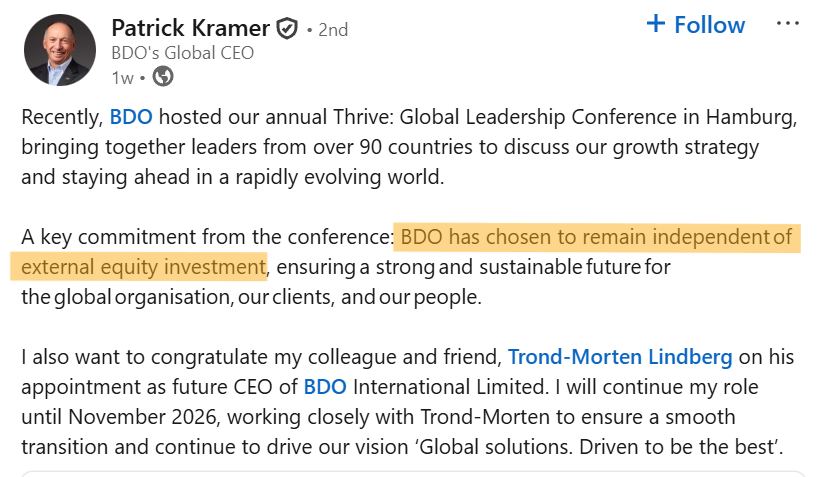Open the Patrick Kramer name link
Image resolution: width=829 pixels, height=477 pixels.
pyautogui.click(x=191, y=28)
